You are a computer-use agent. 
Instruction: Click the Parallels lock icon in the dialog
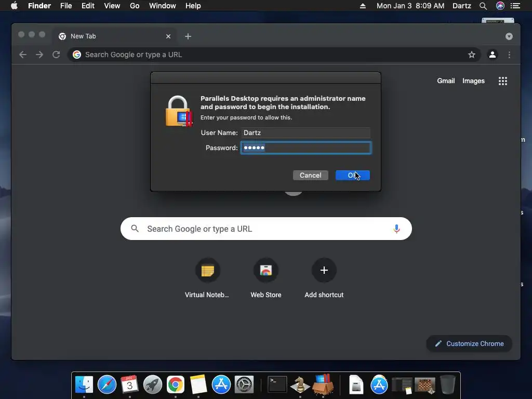point(179,111)
